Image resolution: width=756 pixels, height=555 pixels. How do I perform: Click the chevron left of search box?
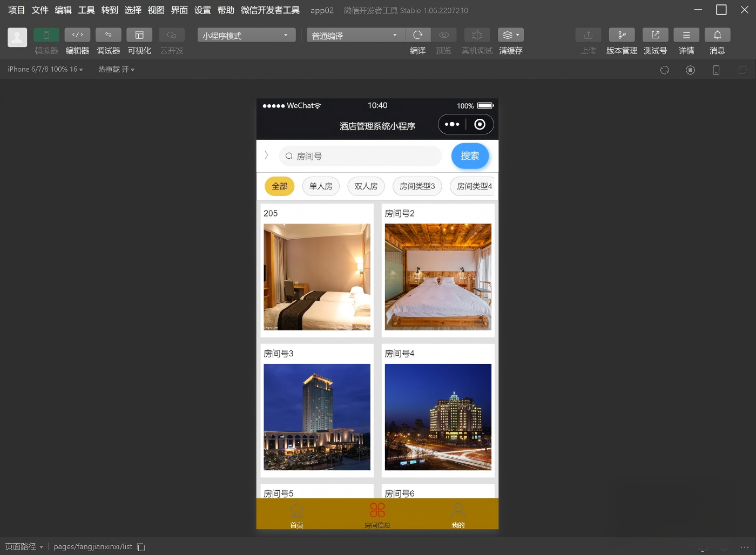(266, 155)
